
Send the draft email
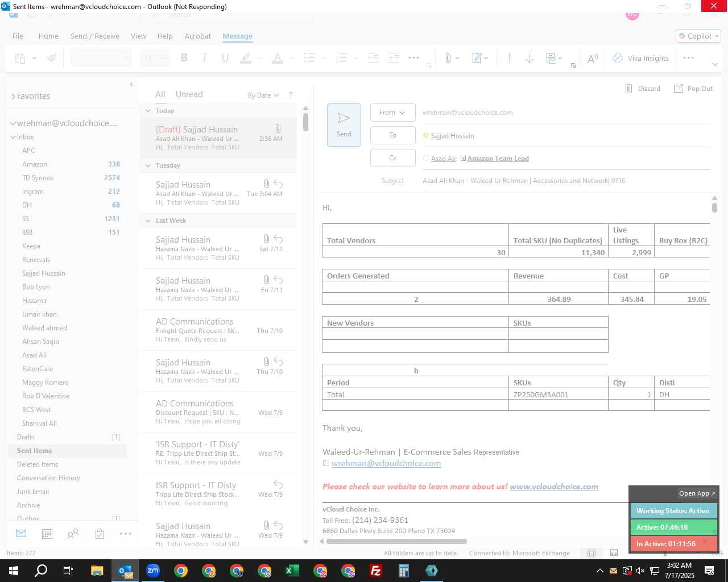click(344, 125)
